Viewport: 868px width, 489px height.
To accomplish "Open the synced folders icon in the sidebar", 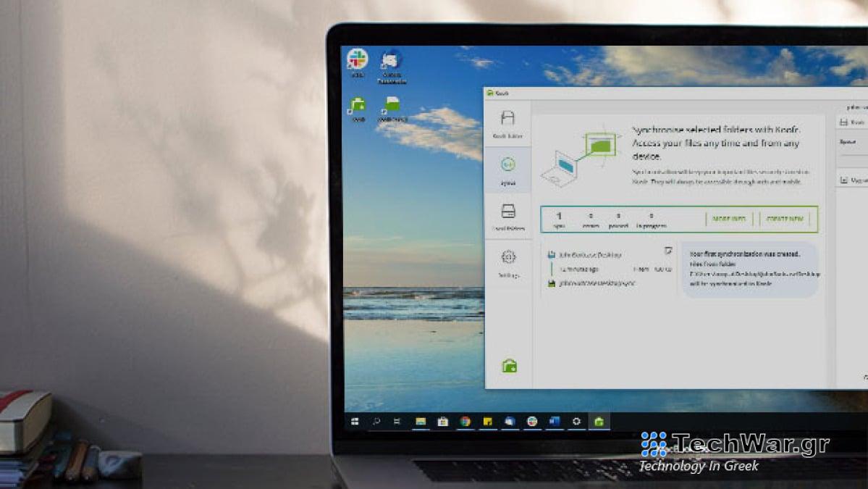I will point(508,215).
